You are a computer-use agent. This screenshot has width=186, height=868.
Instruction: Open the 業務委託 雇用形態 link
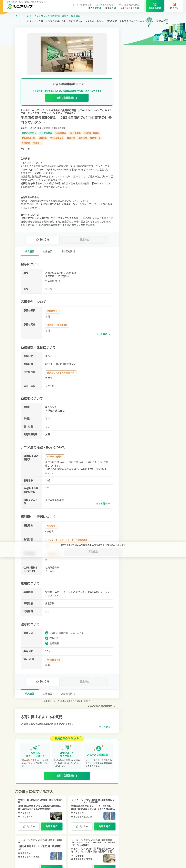(x=50, y=604)
